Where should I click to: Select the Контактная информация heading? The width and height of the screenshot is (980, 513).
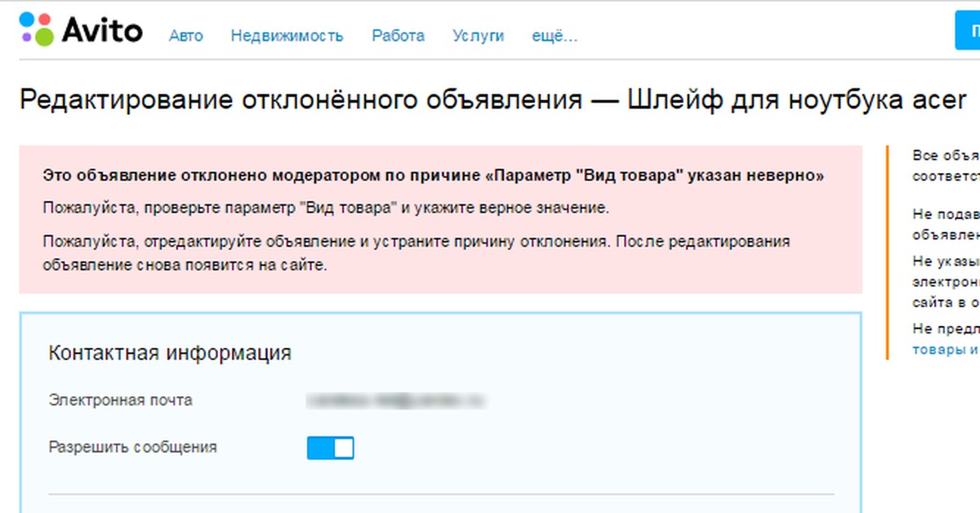tap(170, 353)
